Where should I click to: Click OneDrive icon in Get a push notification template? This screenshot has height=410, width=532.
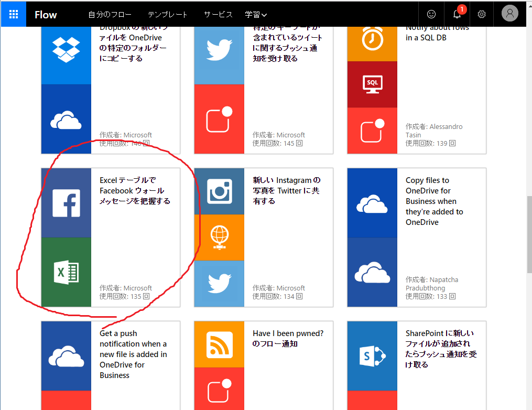pyautogui.click(x=66, y=356)
